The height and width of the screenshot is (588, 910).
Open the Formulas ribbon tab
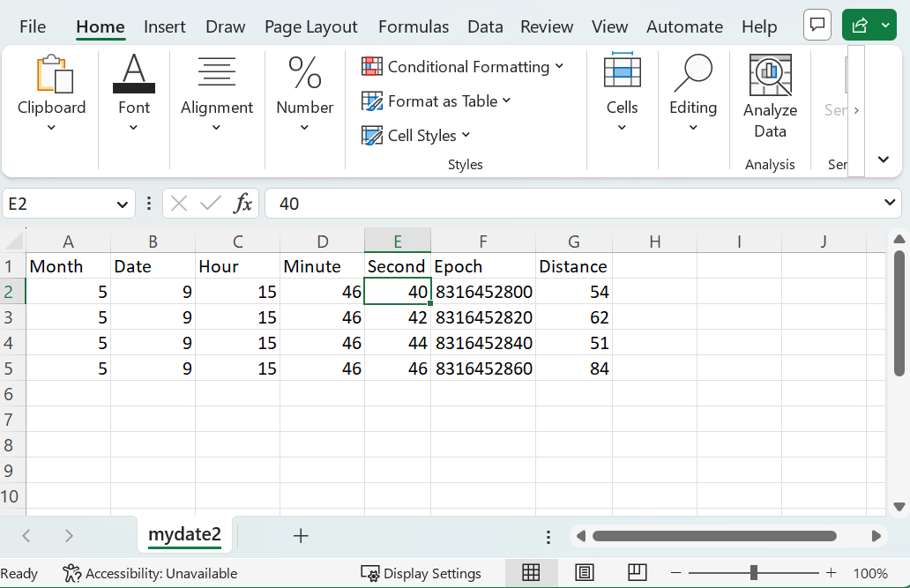click(x=414, y=26)
